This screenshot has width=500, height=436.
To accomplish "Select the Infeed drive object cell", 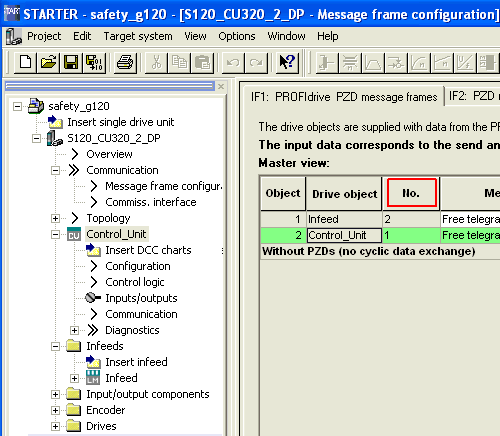I will [344, 219].
